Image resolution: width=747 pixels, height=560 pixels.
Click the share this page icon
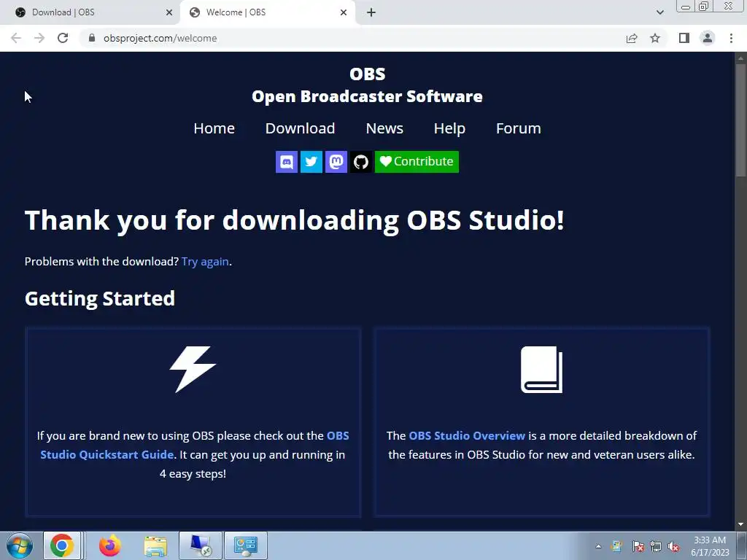pos(632,38)
